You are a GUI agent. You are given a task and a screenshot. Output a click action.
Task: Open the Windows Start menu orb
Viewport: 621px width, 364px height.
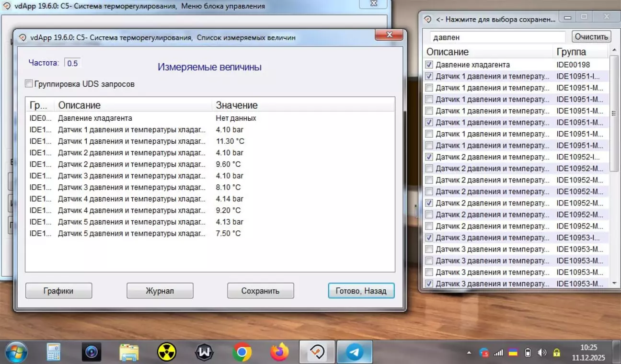[16, 353]
